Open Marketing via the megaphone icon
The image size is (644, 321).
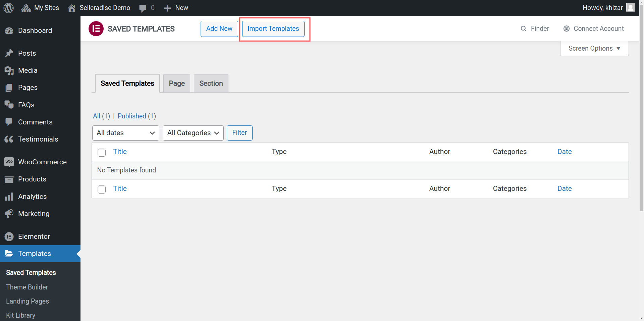coord(9,214)
